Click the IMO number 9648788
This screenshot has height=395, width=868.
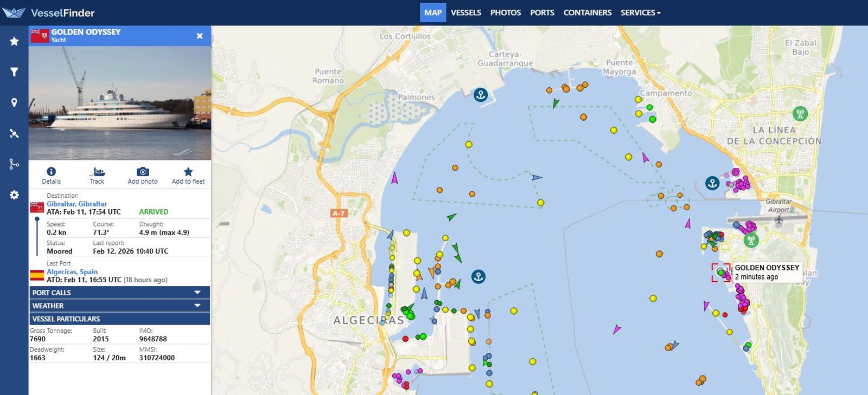153,339
